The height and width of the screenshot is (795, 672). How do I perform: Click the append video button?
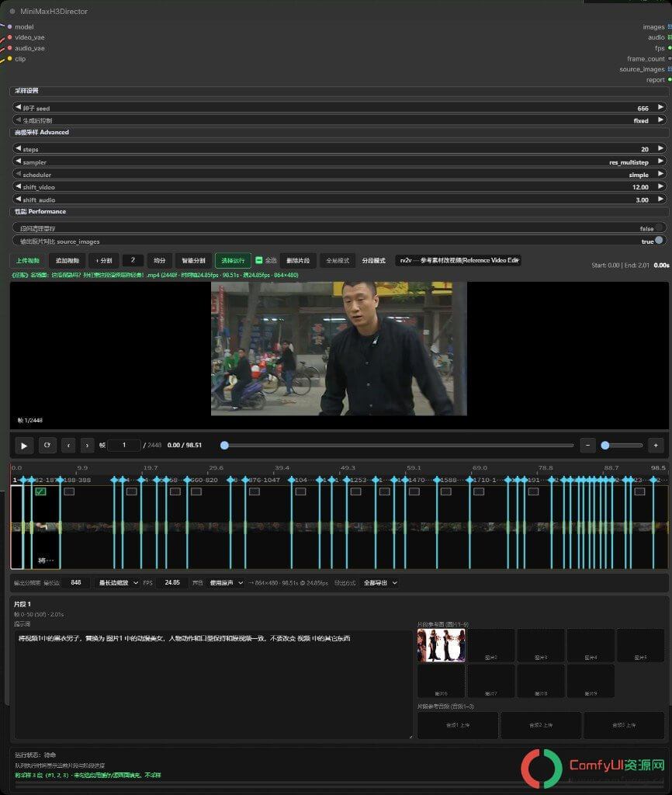click(x=68, y=261)
